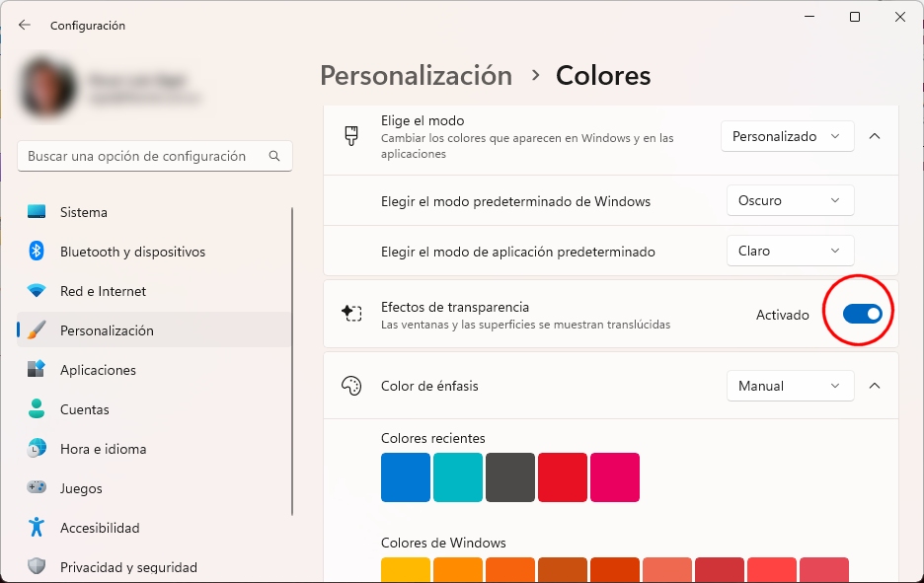Go to Hora e idioma
The image size is (924, 583).
tap(154, 449)
